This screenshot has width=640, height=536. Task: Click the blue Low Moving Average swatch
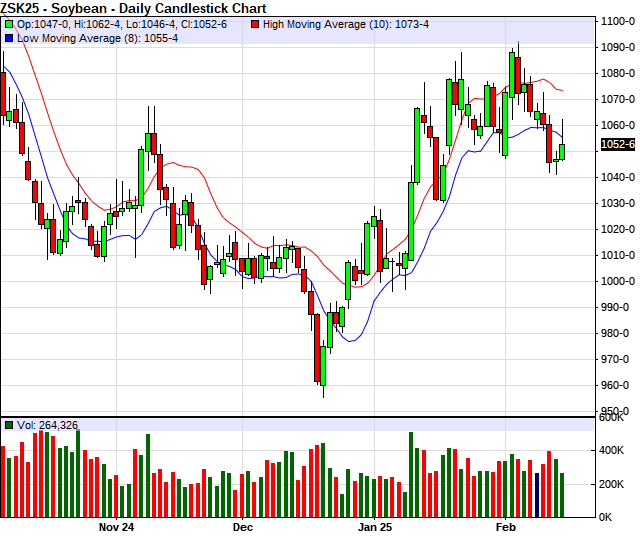[9, 37]
